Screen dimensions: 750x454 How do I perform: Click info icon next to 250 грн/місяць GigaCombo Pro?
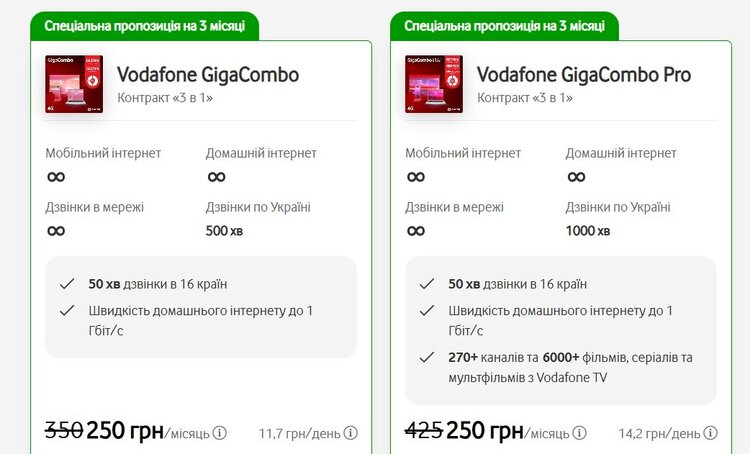click(x=579, y=433)
